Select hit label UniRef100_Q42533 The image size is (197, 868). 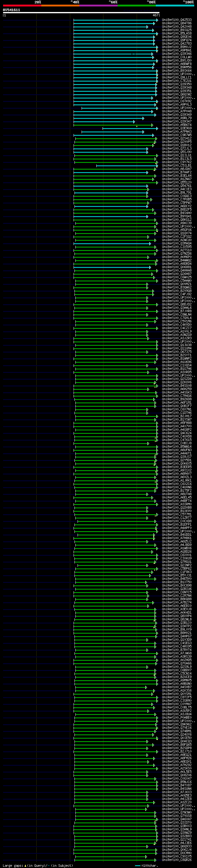(176, 20)
